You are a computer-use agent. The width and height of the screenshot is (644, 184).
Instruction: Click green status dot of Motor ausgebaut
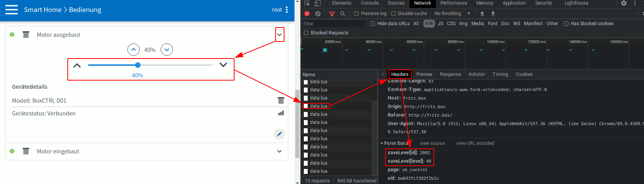pos(12,34)
